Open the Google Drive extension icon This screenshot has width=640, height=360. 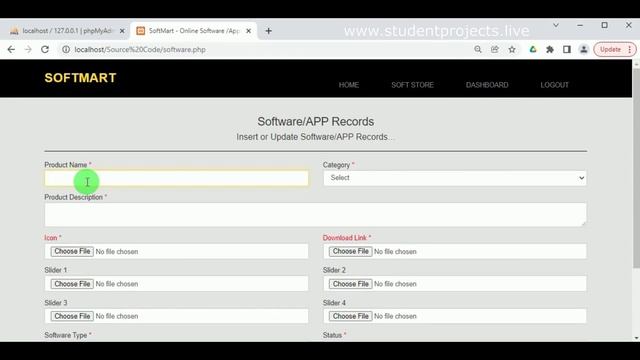click(533, 49)
